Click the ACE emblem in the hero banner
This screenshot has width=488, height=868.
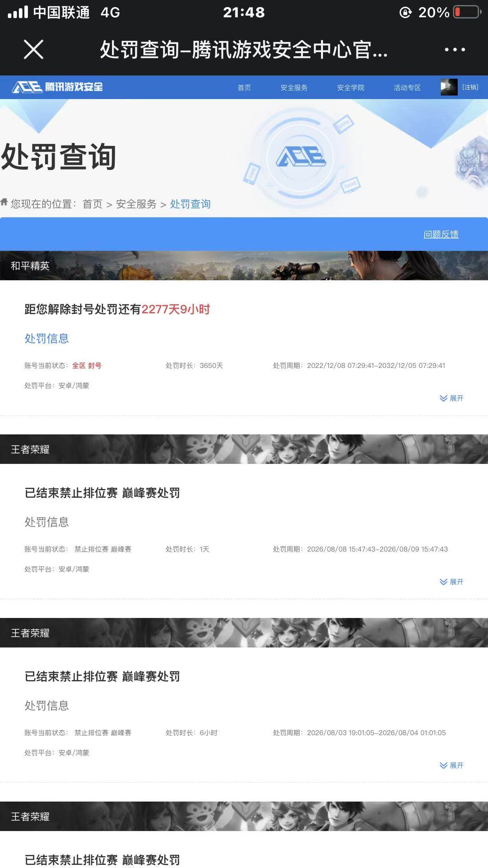301,157
